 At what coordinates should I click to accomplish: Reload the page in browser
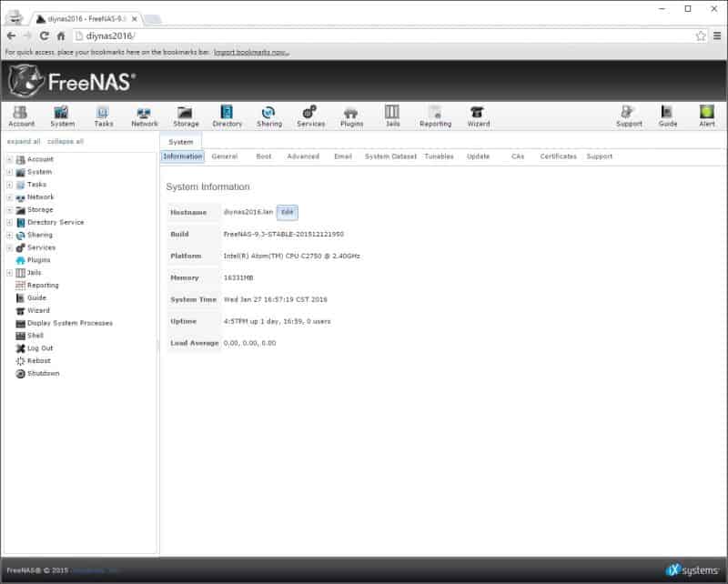click(x=44, y=35)
